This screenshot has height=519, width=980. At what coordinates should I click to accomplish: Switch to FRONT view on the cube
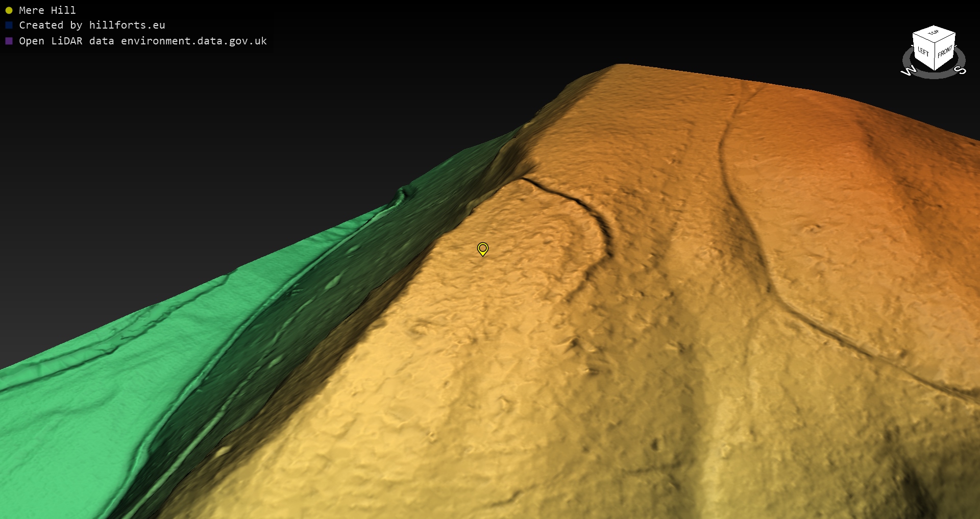(x=945, y=52)
